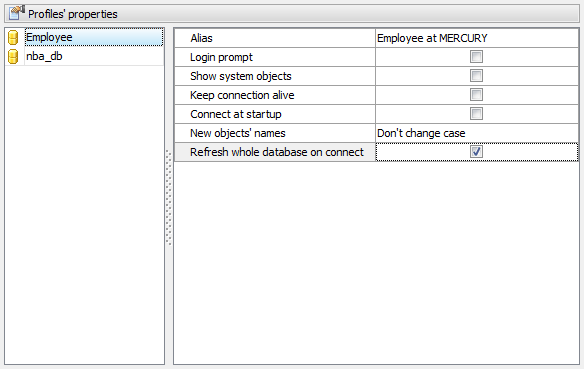Select the Keep connection alive row label
Screen dimensions: 584x369
click(242, 95)
